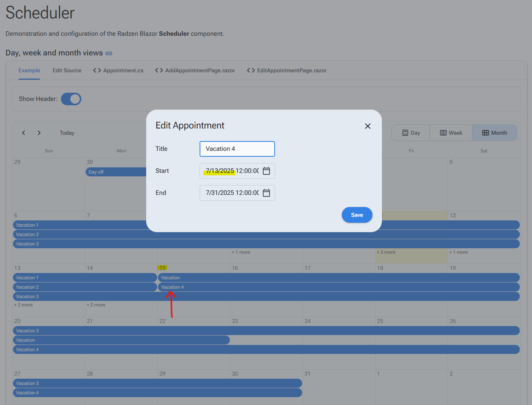Switch scheduler to Day view
Viewport: 532px width, 405px height.
[x=411, y=133]
